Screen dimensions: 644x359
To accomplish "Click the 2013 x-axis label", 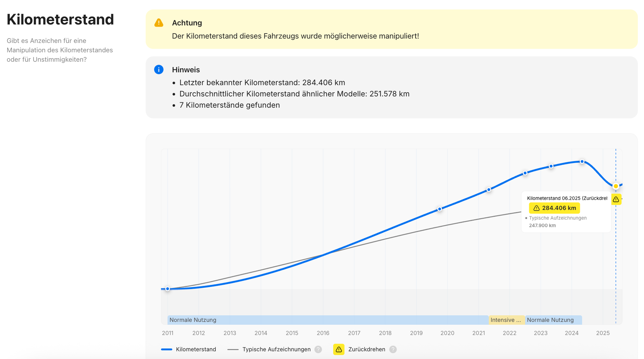I will click(x=230, y=333).
